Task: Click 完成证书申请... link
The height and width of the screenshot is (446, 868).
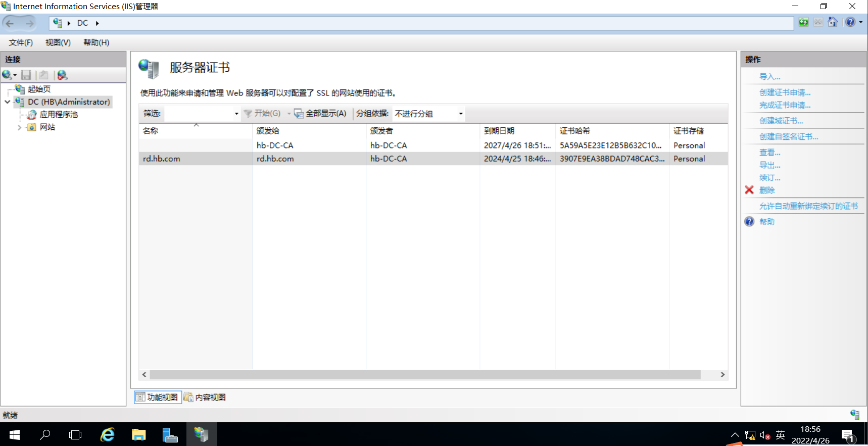Action: [785, 105]
